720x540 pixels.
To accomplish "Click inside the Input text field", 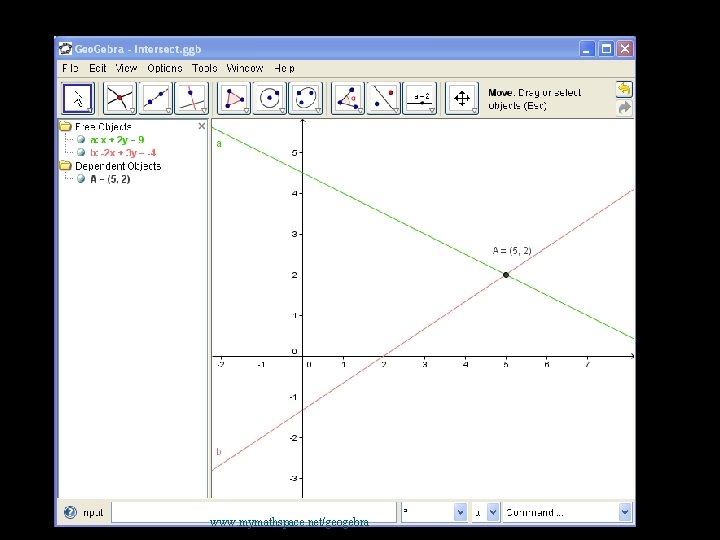I will click(254, 512).
